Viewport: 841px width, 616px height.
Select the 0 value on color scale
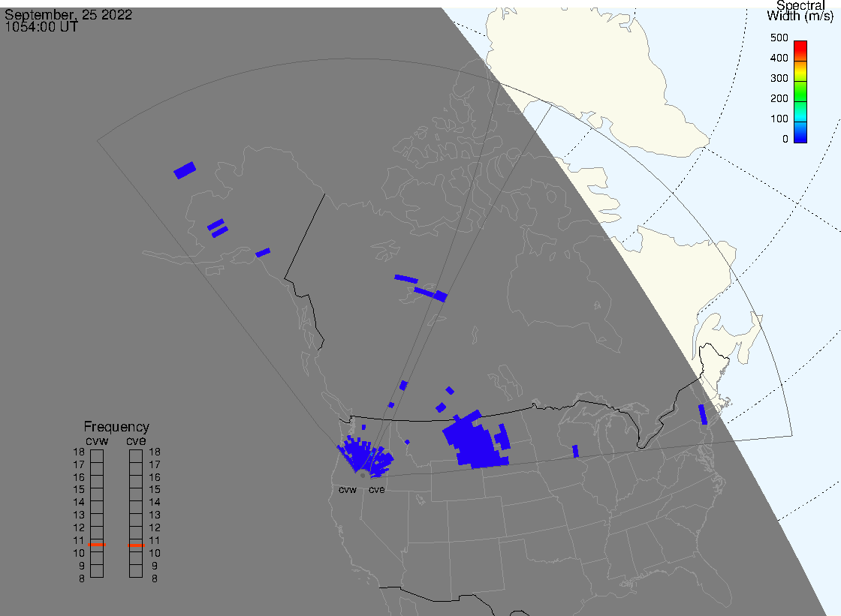785,140
